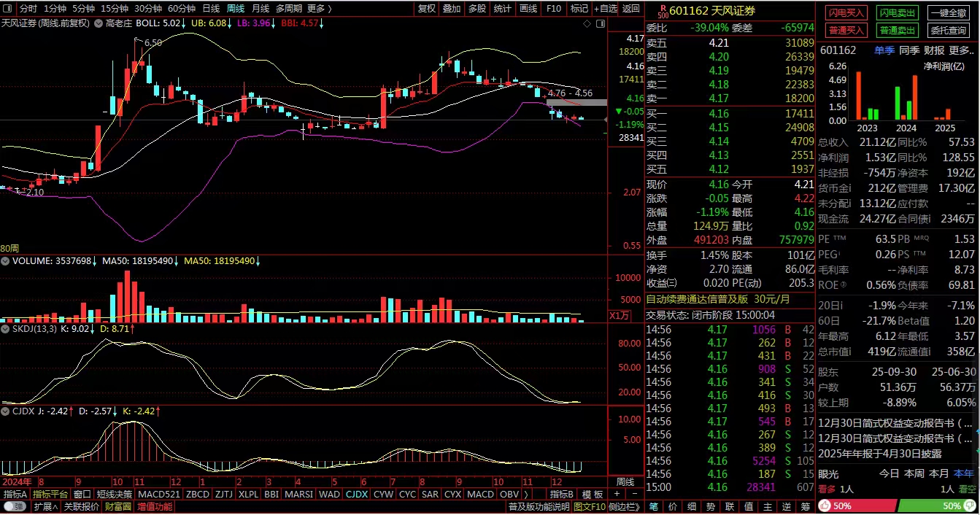This screenshot has width=980, height=515.
Task: Select 同季 same quarter view
Action: pos(909,50)
